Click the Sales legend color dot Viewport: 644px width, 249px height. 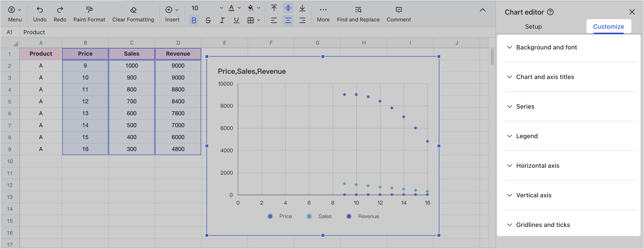(x=309, y=217)
